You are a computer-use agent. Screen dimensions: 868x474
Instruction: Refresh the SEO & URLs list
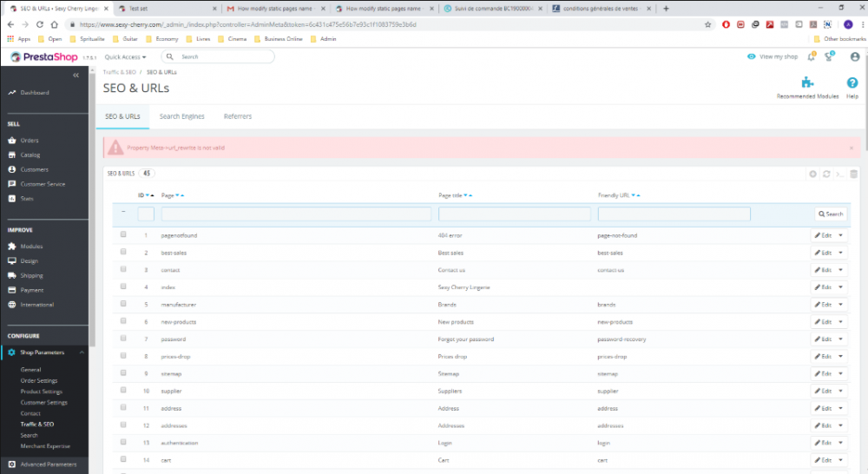click(x=826, y=174)
